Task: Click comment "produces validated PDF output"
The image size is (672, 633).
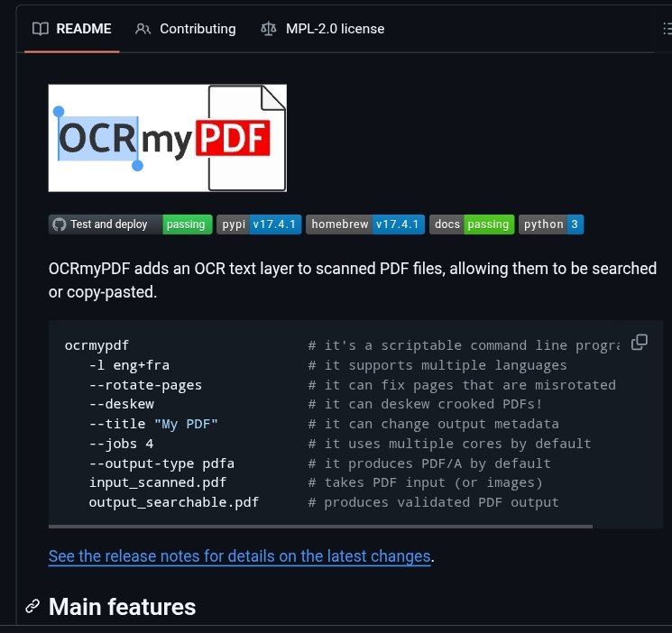Action: tap(433, 502)
